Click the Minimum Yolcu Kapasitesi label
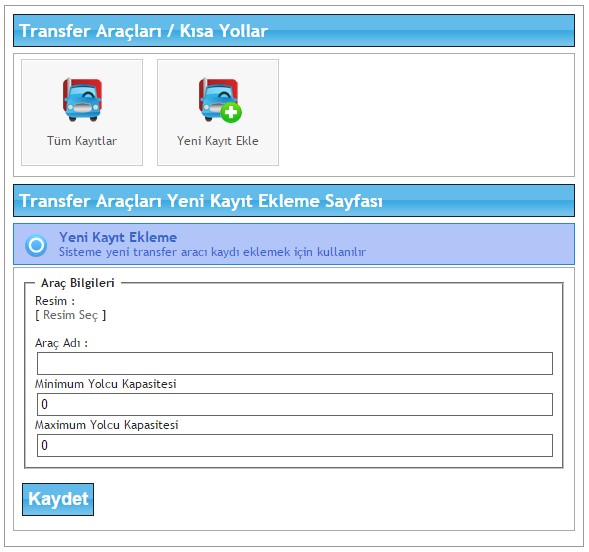Screen dimensions: 589x552 point(106,384)
